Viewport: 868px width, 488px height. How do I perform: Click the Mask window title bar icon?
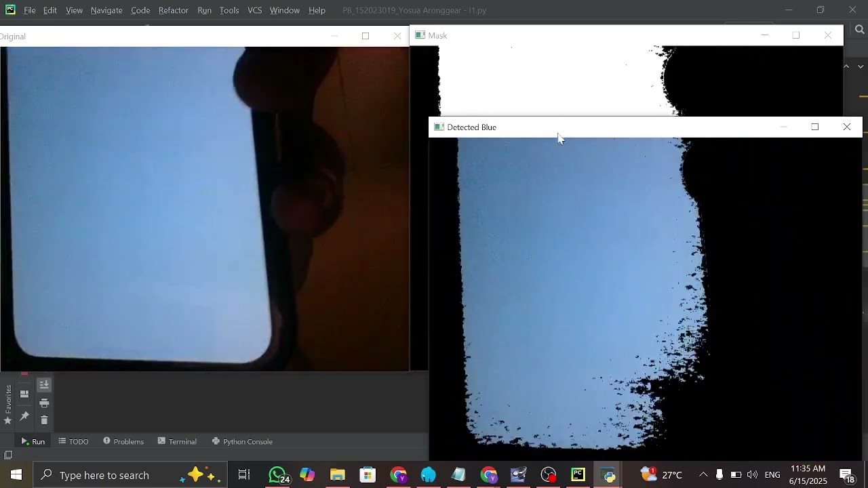click(x=420, y=35)
